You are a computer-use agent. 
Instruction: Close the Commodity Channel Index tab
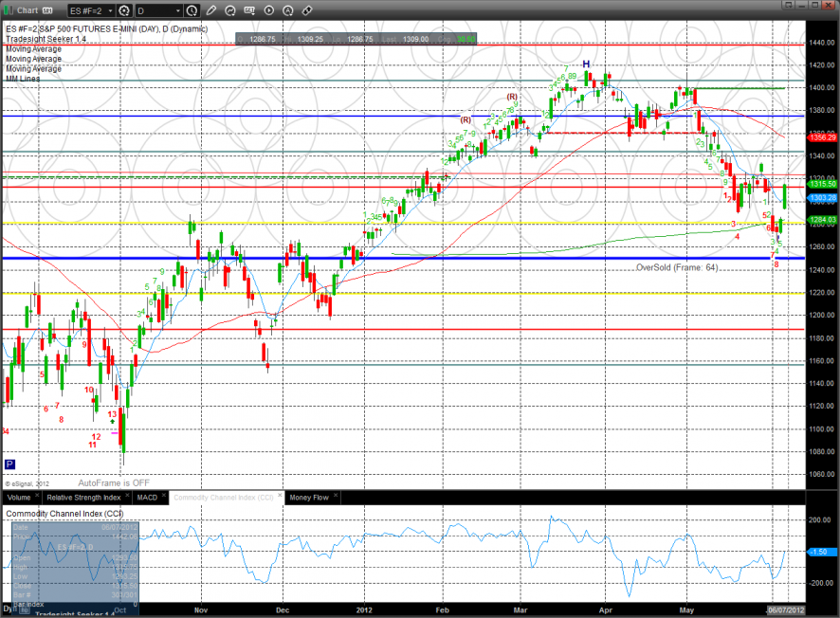pos(280,496)
